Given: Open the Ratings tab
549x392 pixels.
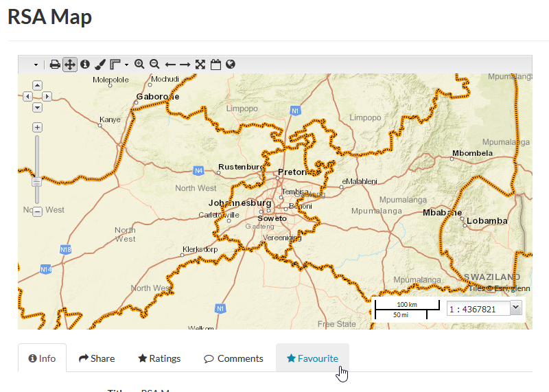Looking at the screenshot, I should pos(159,358).
